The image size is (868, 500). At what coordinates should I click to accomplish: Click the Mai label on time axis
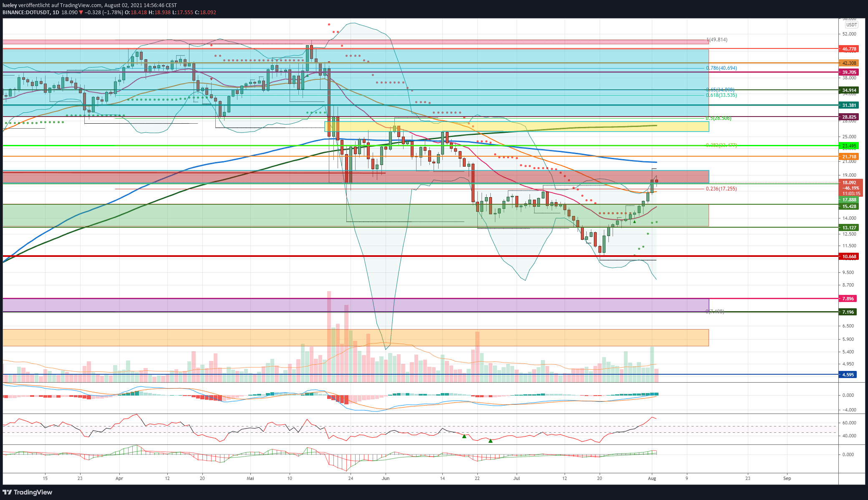click(x=250, y=478)
